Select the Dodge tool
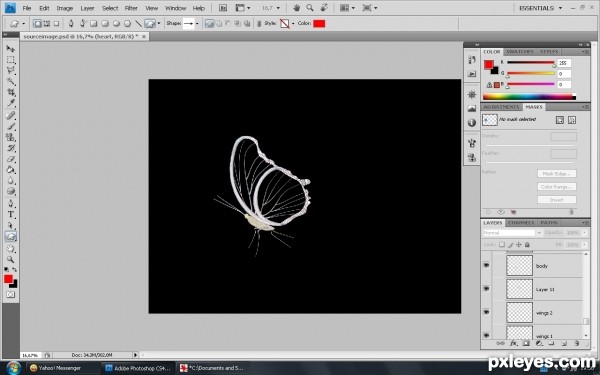This screenshot has width=600, height=375. (x=10, y=191)
